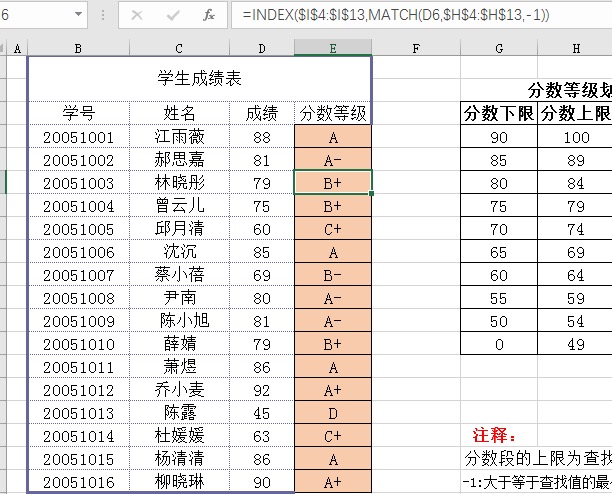612x494 pixels.
Task: Select score cell 88 for 江雨薇
Action: pyautogui.click(x=262, y=137)
